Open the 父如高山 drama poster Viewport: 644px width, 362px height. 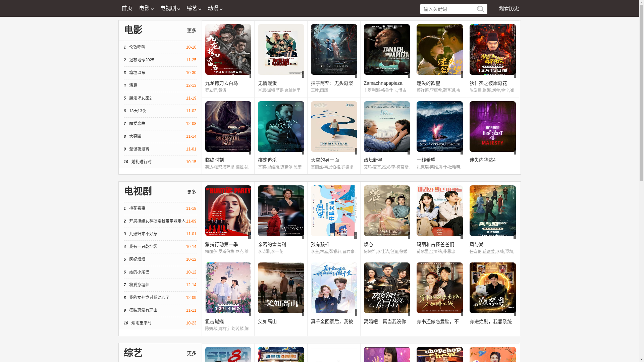point(281,288)
